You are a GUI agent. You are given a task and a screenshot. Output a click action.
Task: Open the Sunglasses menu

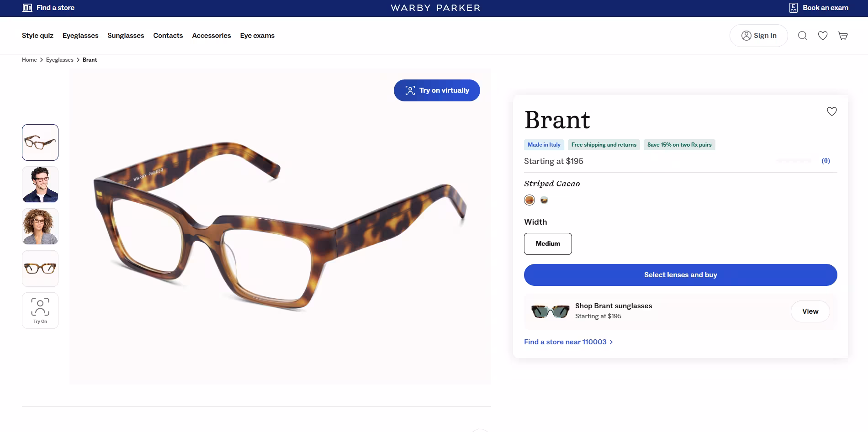coord(126,35)
